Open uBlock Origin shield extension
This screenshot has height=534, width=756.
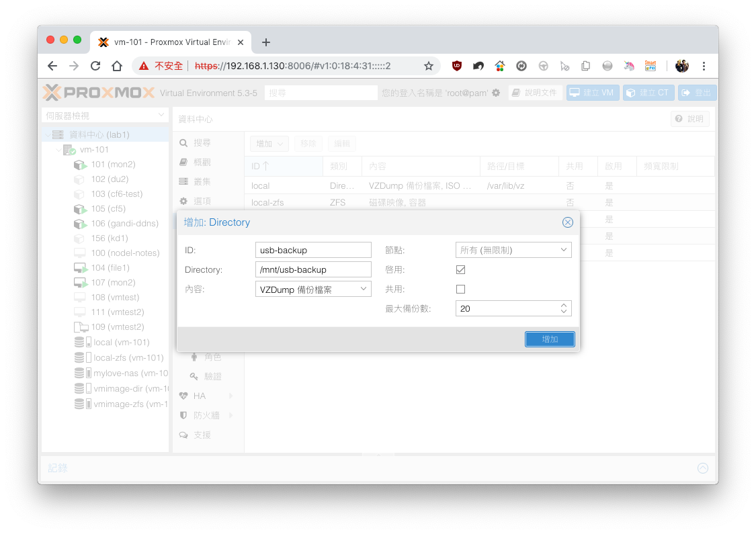coord(456,66)
